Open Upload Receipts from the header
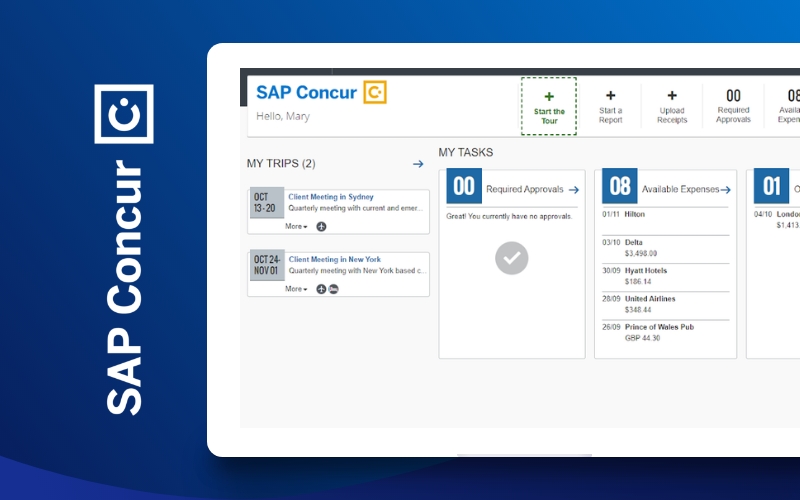Image resolution: width=800 pixels, height=500 pixels. 672,106
